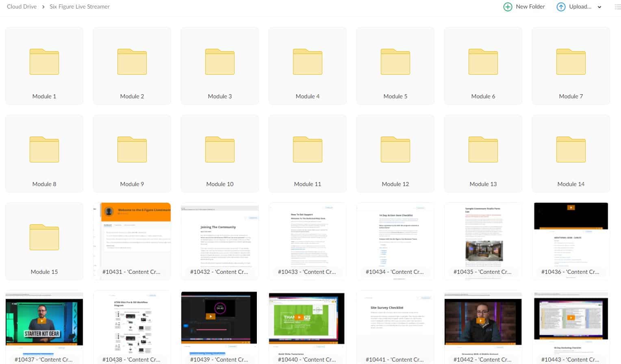621x364 pixels.
Task: Click the New Folder plus icon
Action: [x=508, y=7]
